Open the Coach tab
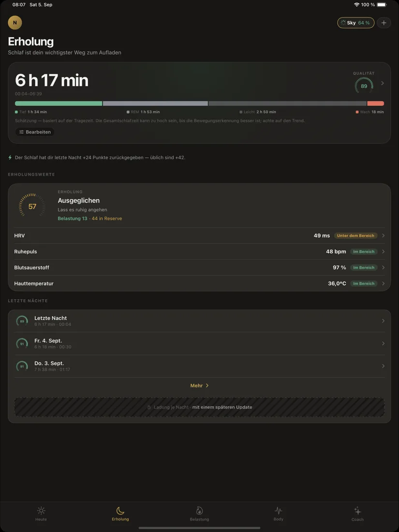 (357, 514)
